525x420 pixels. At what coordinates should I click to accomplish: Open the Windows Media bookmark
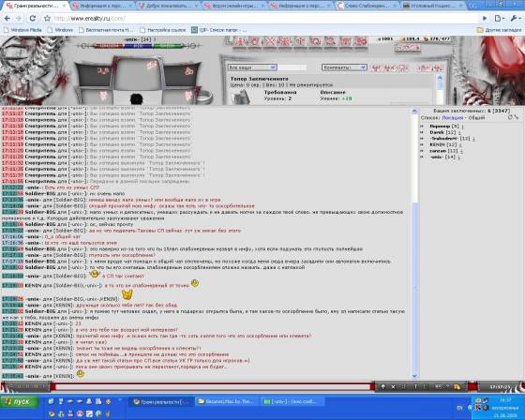click(22, 30)
